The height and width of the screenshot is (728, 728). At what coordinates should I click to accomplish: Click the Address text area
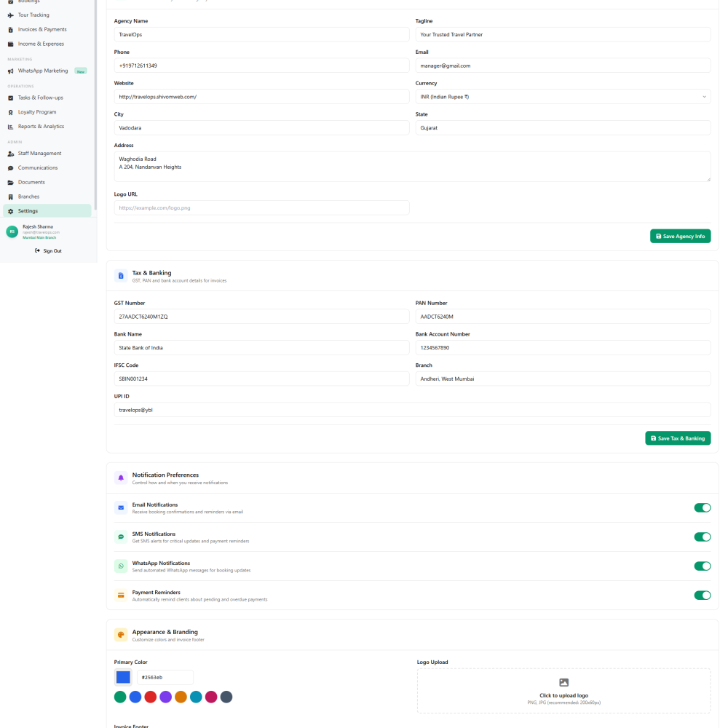[x=412, y=166]
